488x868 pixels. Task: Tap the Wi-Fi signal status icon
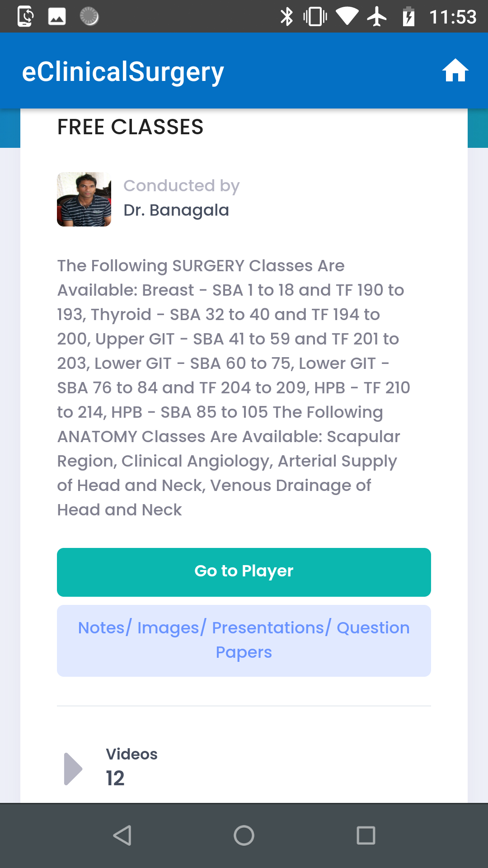pos(347,17)
